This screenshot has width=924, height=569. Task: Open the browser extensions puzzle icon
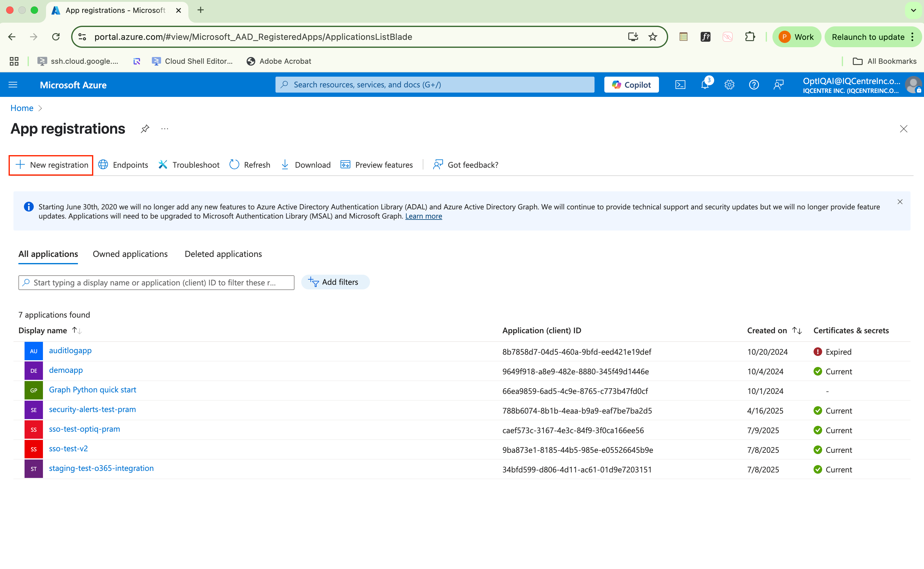tap(750, 37)
